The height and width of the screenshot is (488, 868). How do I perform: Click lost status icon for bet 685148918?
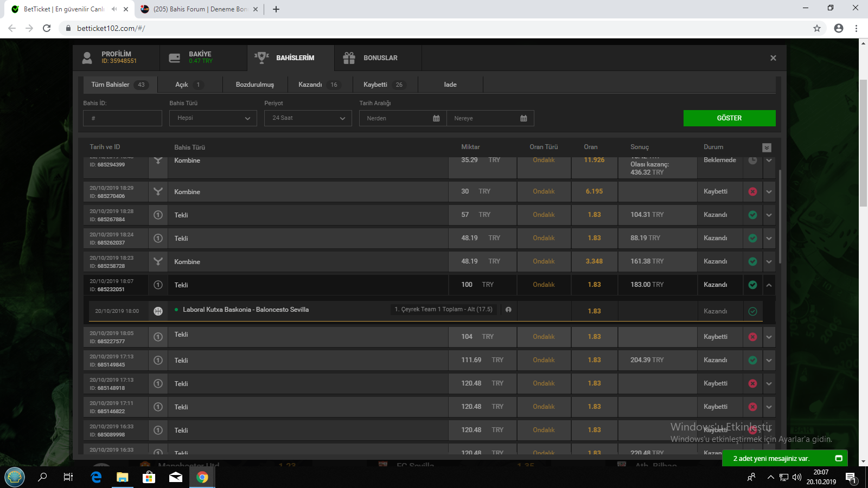752,383
